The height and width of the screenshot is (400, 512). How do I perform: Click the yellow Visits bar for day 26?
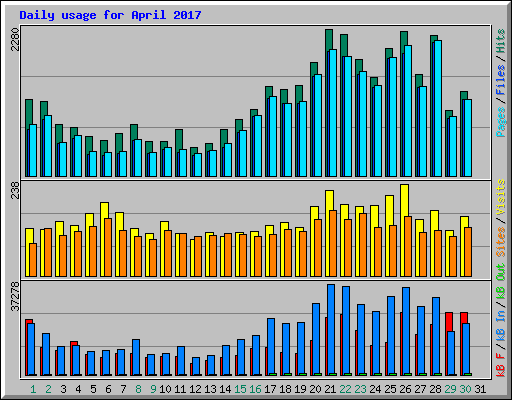point(404,200)
